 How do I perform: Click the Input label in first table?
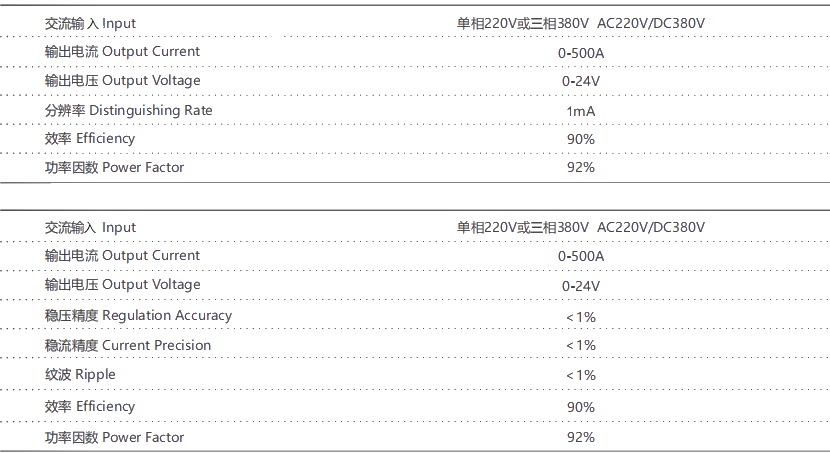point(90,23)
